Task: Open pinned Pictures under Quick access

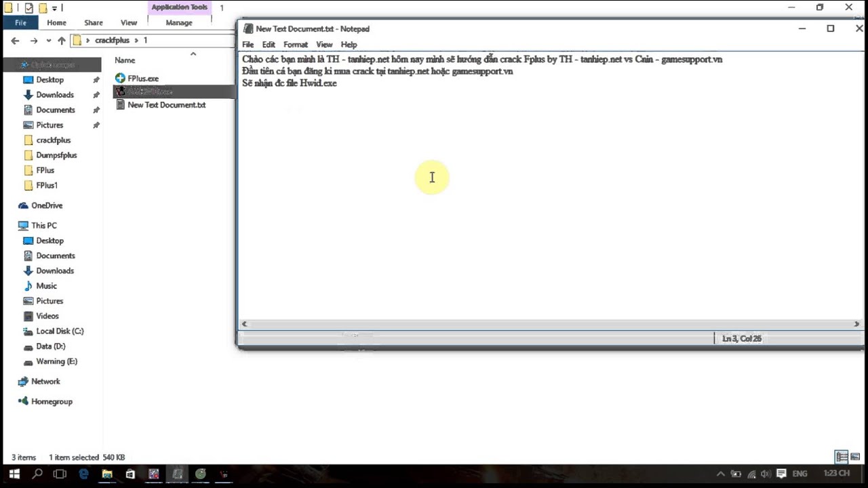Action: (50, 125)
